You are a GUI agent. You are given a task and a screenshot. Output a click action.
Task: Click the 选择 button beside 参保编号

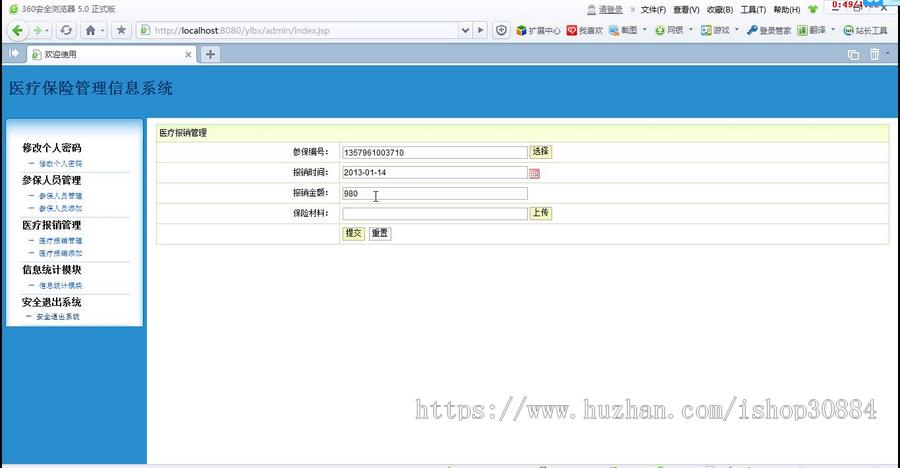[x=540, y=152]
